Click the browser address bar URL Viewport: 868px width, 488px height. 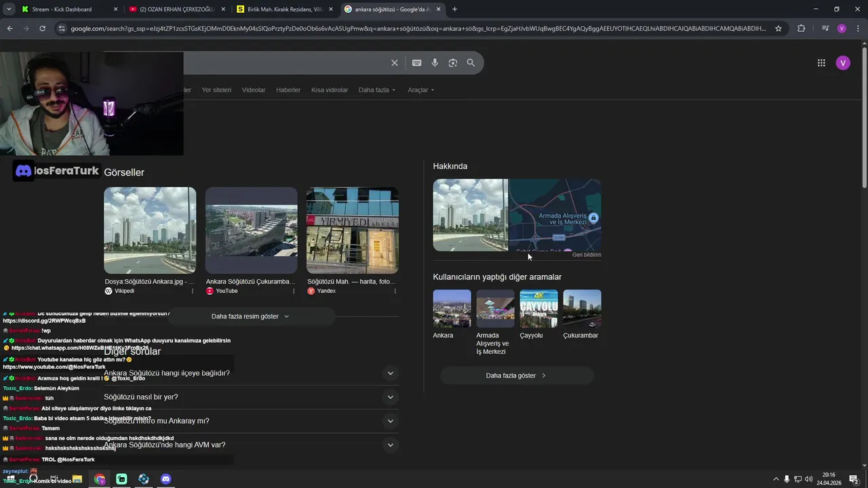[x=418, y=28]
